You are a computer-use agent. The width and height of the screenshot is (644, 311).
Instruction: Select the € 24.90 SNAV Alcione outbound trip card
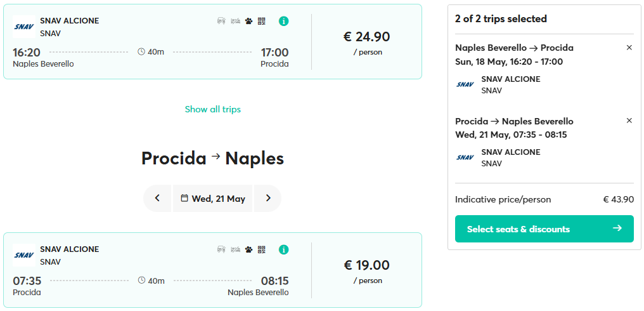point(213,41)
